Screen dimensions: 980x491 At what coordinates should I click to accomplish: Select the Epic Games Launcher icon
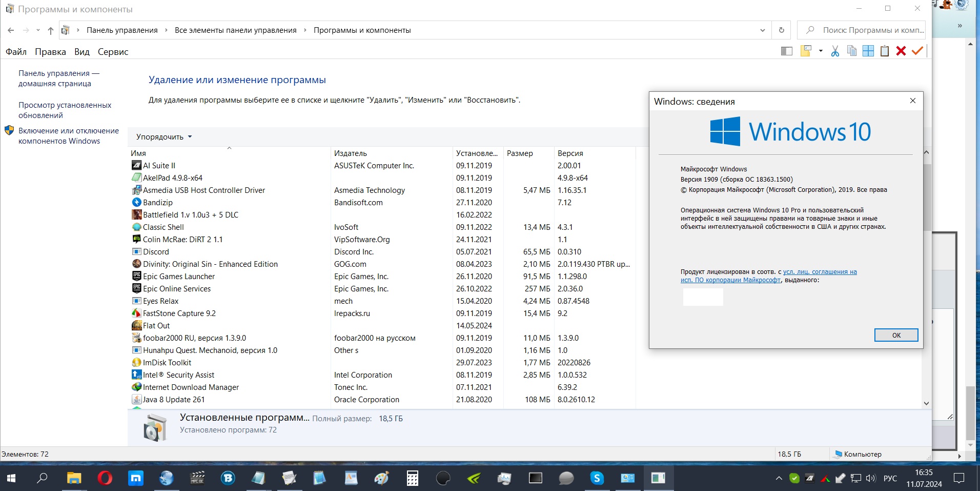pos(136,277)
